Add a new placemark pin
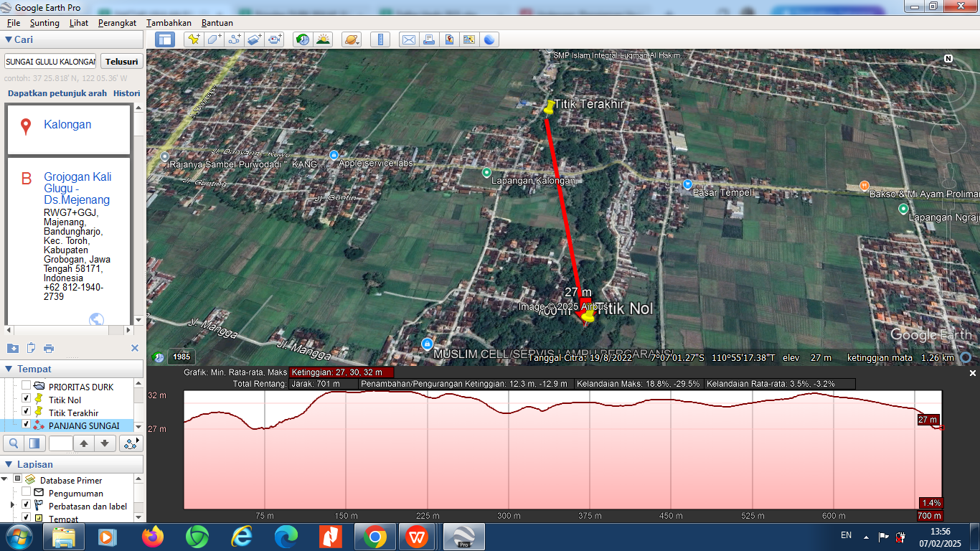Screen dimensions: 980x551 tap(193, 39)
